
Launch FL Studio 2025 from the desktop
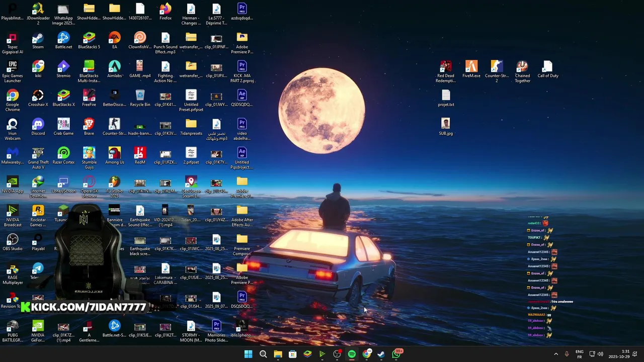[115, 187]
